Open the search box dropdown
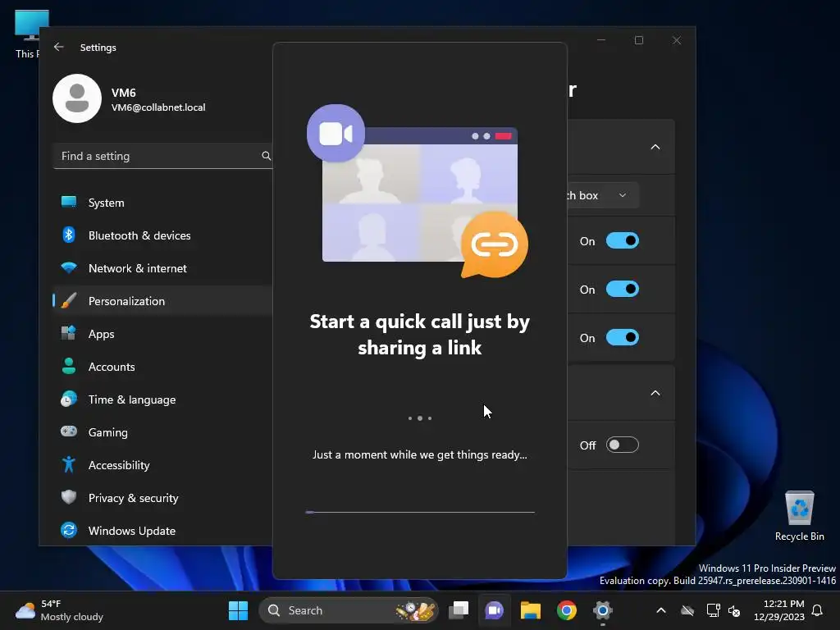Image resolution: width=840 pixels, height=630 pixels. coord(603,195)
